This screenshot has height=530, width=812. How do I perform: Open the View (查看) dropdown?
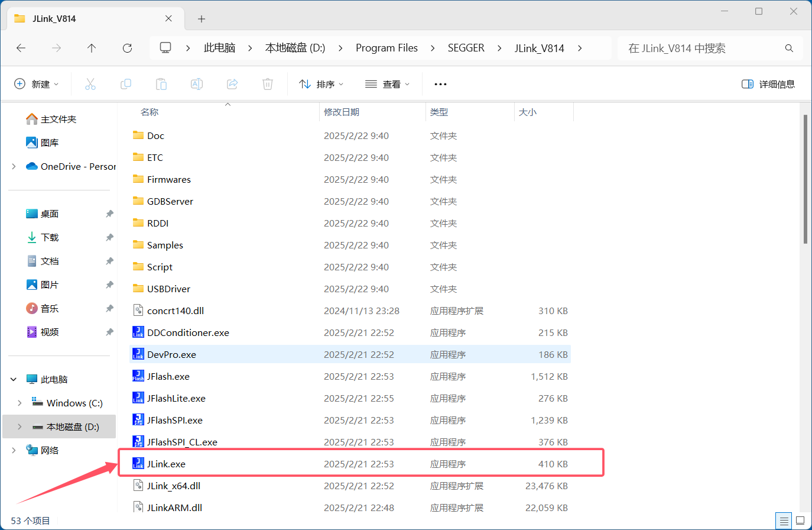click(387, 84)
